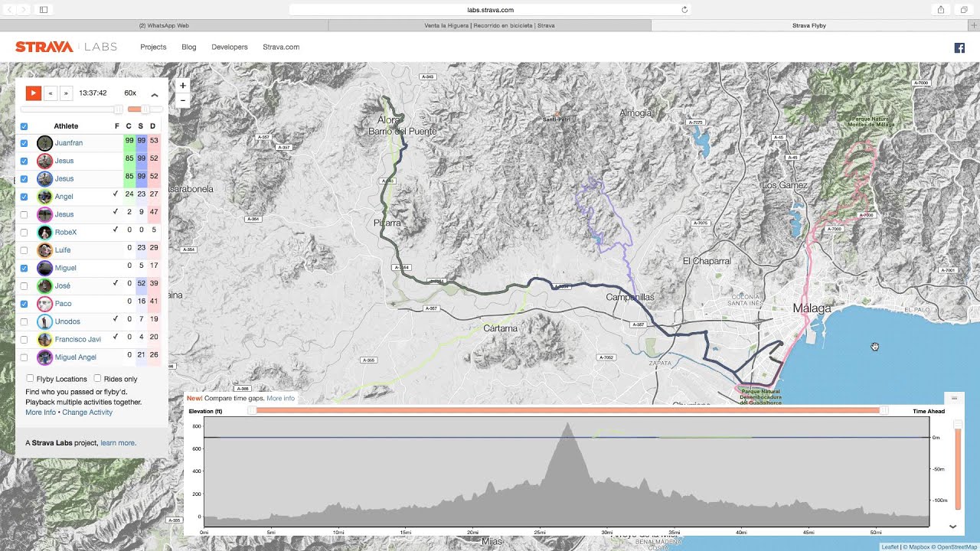The height and width of the screenshot is (551, 980).
Task: Click RobeX's profile avatar
Action: coord(44,232)
